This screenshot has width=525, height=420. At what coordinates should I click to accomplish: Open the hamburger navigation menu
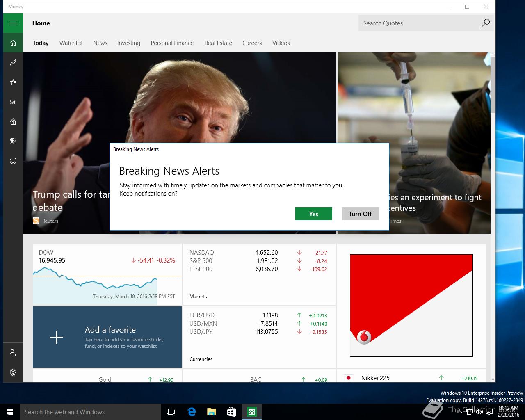click(13, 23)
